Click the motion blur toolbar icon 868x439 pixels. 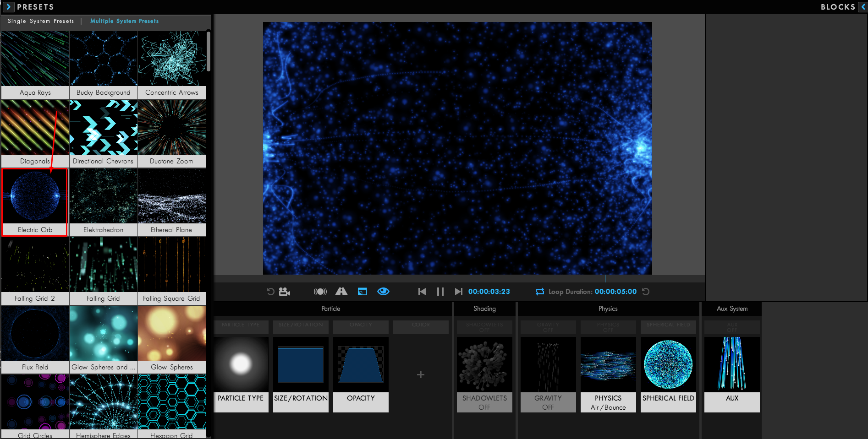(x=320, y=291)
